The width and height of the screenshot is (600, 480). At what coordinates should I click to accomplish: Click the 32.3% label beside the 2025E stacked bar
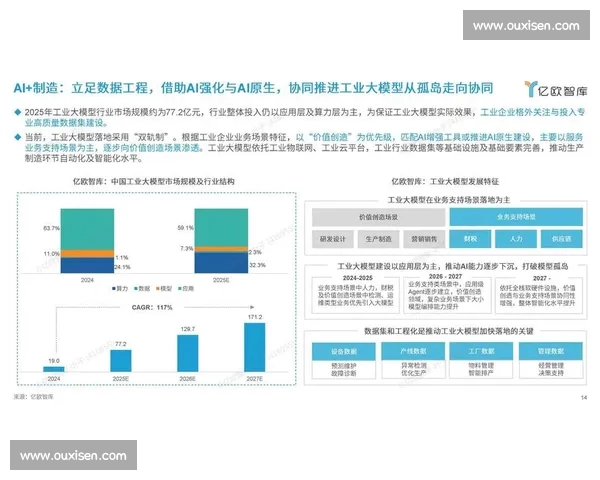[x=257, y=265]
